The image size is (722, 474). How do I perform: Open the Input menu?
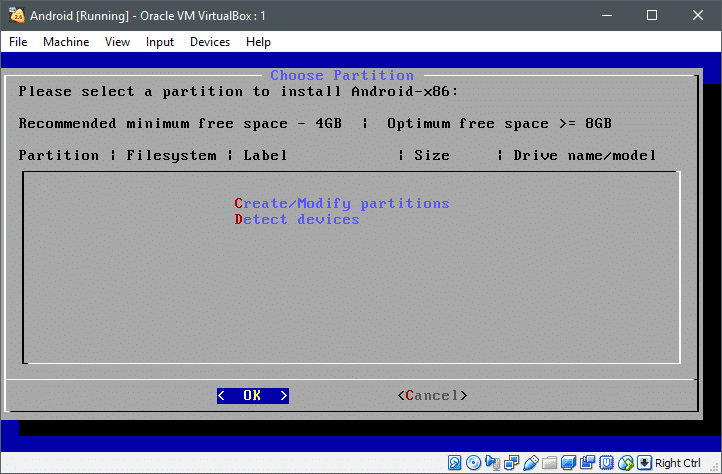160,42
